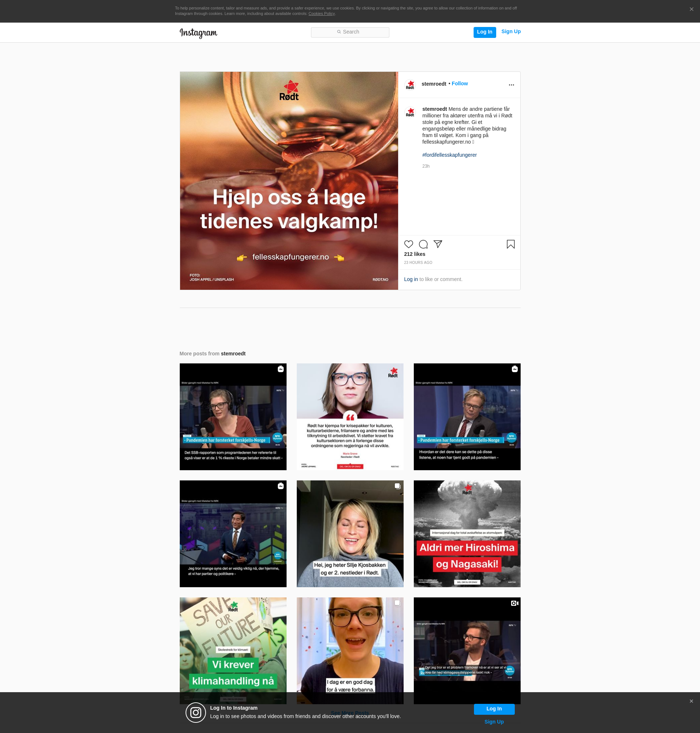Open the header Sign Up link

pyautogui.click(x=510, y=32)
